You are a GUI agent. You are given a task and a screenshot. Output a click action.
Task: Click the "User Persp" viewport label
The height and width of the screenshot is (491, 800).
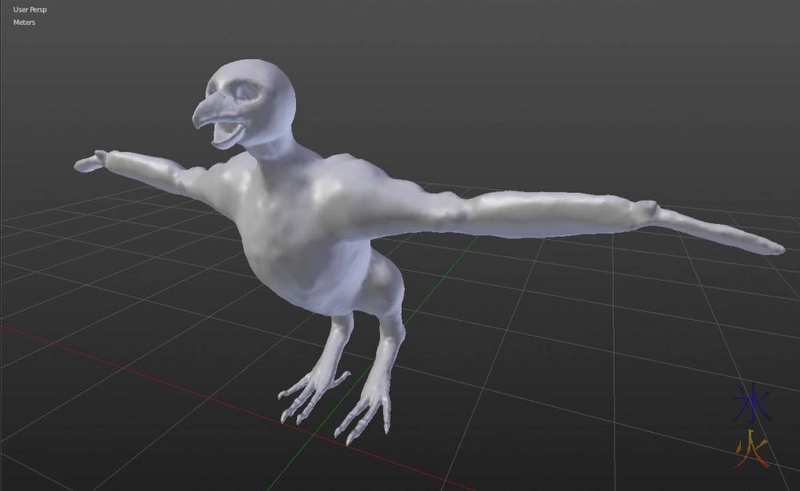[30, 10]
